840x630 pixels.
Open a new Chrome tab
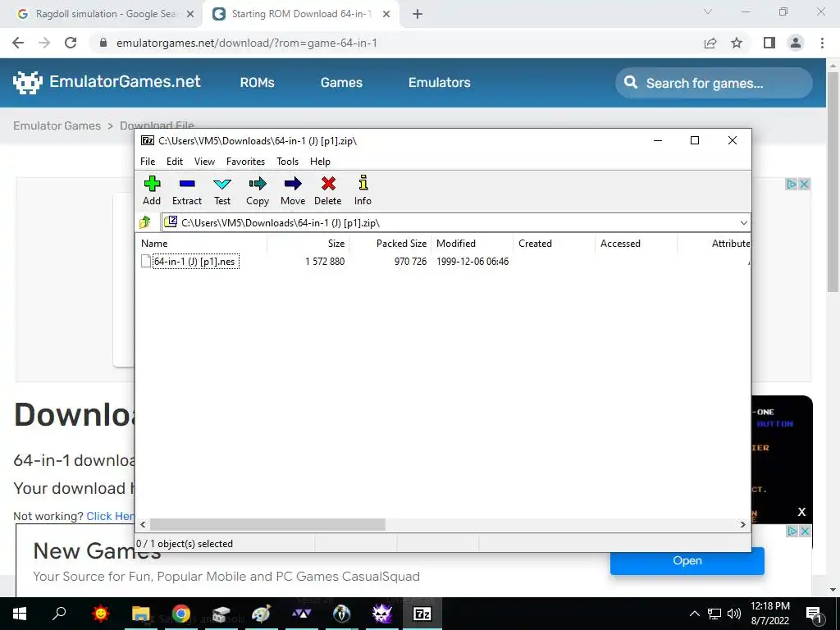(418, 14)
